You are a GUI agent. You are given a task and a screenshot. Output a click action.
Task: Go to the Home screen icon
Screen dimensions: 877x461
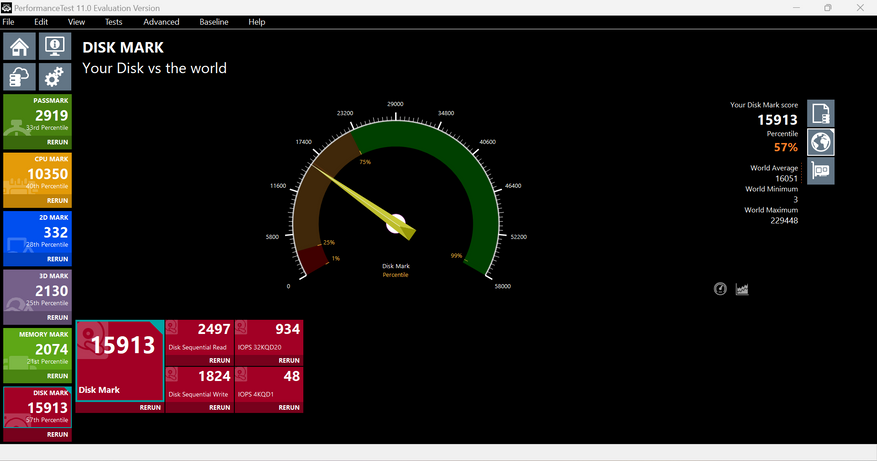(x=20, y=46)
